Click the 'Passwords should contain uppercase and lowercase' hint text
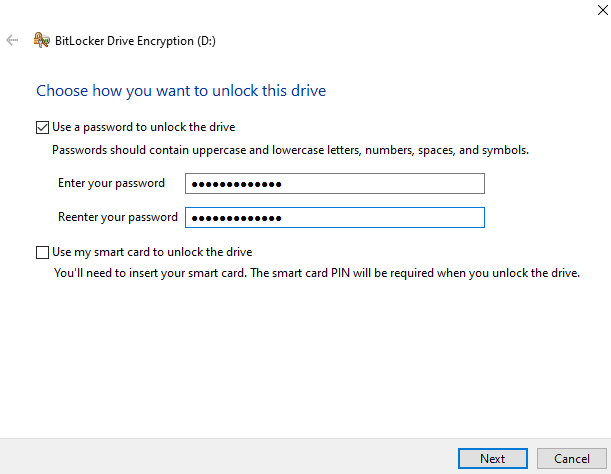Image resolution: width=611 pixels, height=474 pixels. (x=290, y=150)
